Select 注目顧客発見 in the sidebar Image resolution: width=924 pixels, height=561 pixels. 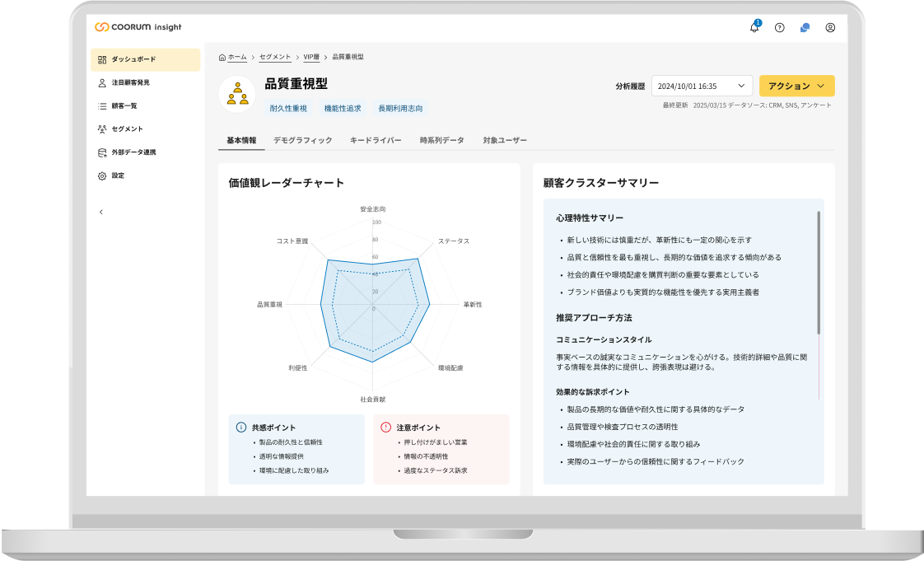tap(146, 83)
